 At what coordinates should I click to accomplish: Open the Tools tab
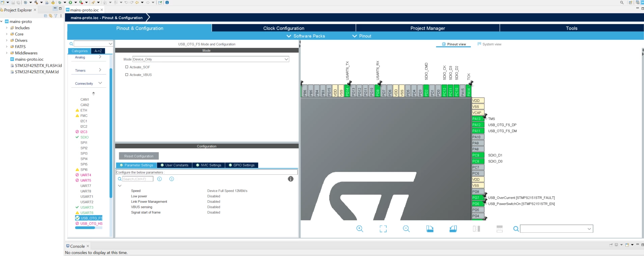point(572,28)
